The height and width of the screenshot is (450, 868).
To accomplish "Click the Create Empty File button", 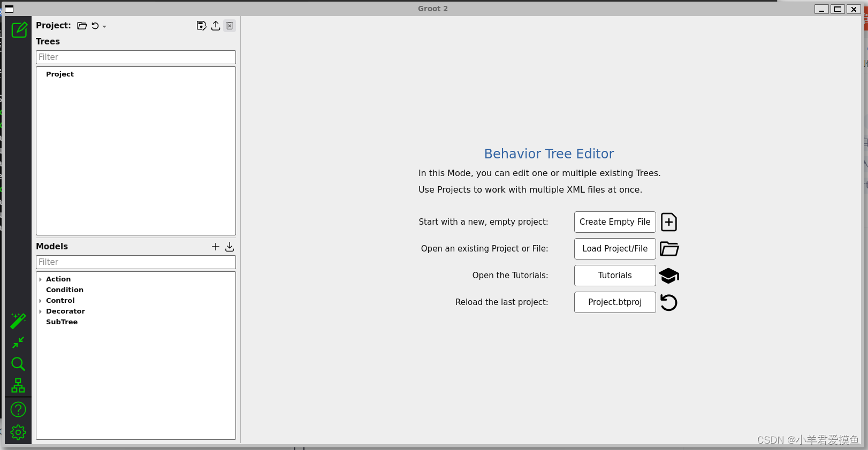I will (615, 222).
